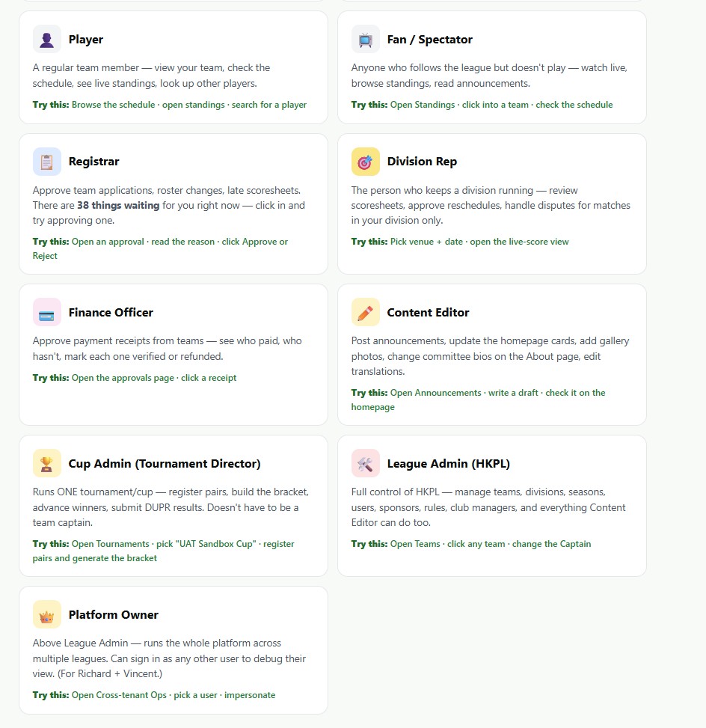Open the Fan / Spectator role heading

tap(430, 40)
